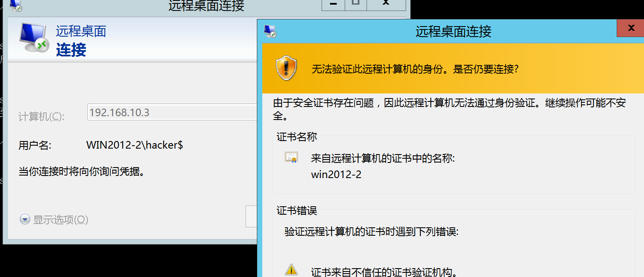Click the partially hidden button beside 显示选项
Image resolution: width=644 pixels, height=277 pixels.
251,216
